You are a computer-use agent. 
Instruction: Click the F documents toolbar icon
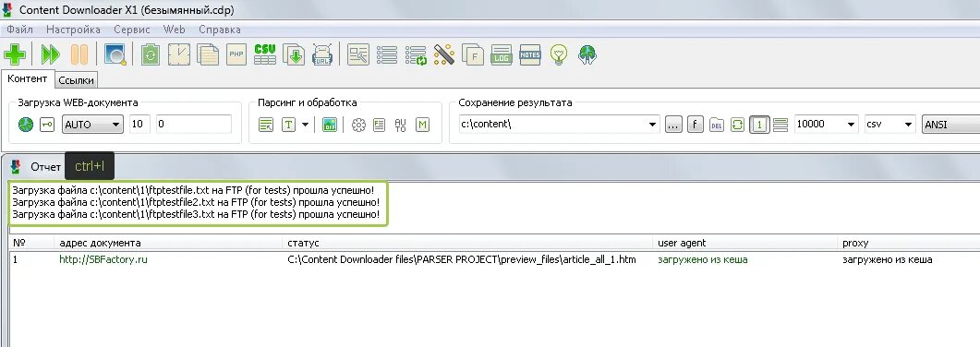coord(473,54)
